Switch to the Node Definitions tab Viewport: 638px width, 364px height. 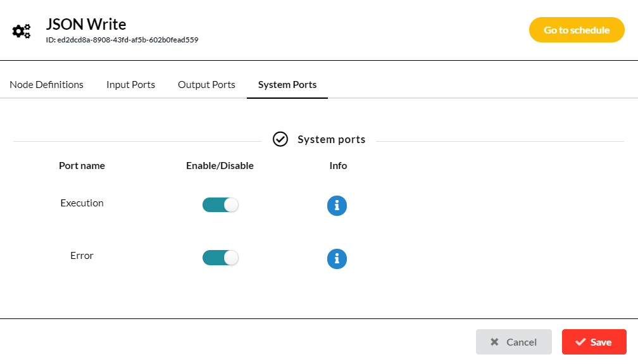click(x=46, y=85)
